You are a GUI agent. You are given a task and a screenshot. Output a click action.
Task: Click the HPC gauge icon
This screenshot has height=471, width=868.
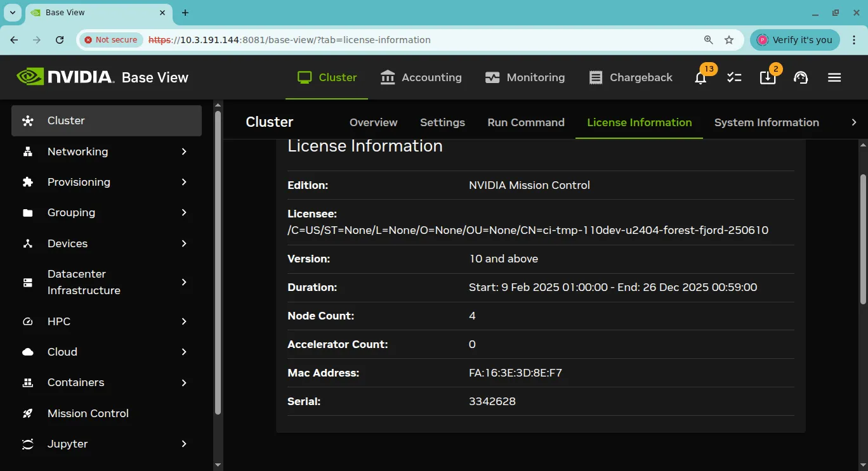[x=28, y=321]
